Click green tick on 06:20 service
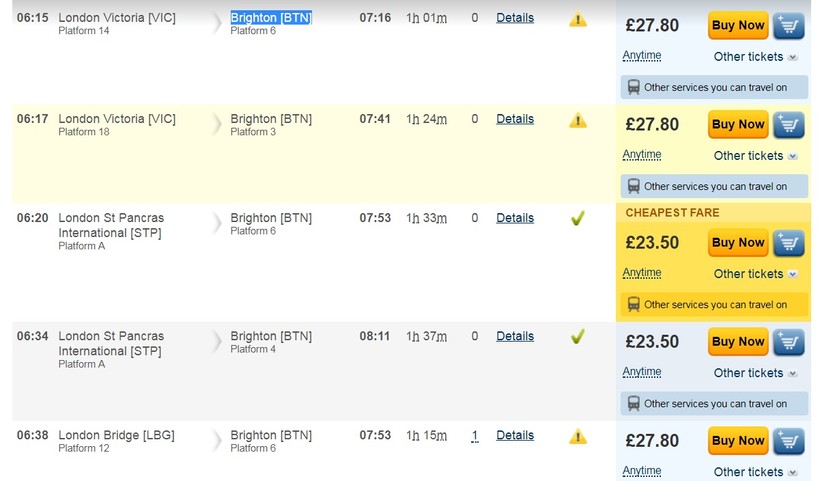Image resolution: width=820 pixels, height=481 pixels. (577, 218)
